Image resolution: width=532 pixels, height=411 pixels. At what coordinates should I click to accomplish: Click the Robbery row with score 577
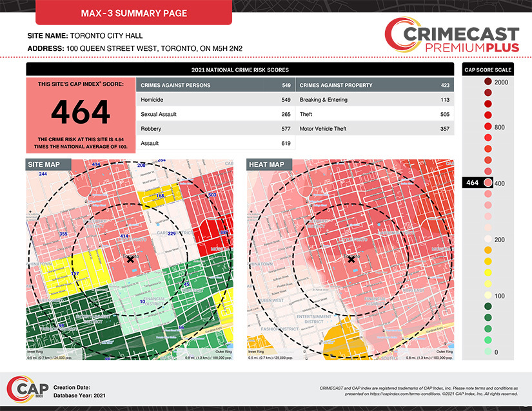click(x=215, y=129)
